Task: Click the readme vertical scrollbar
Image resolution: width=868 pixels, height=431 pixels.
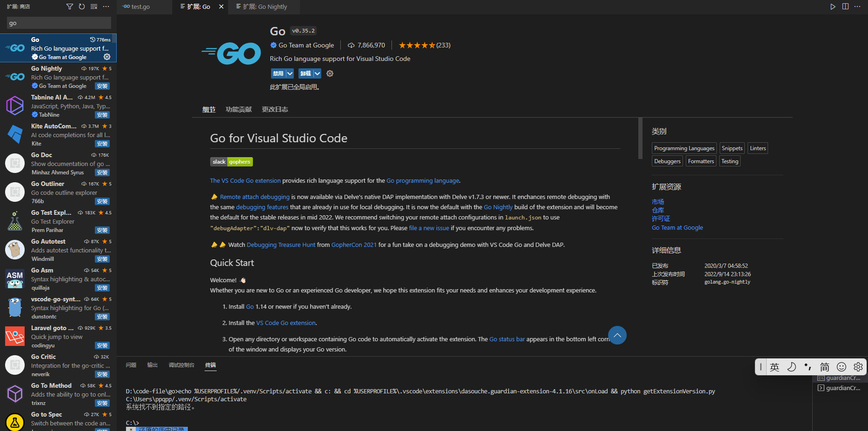Action: coord(640,139)
